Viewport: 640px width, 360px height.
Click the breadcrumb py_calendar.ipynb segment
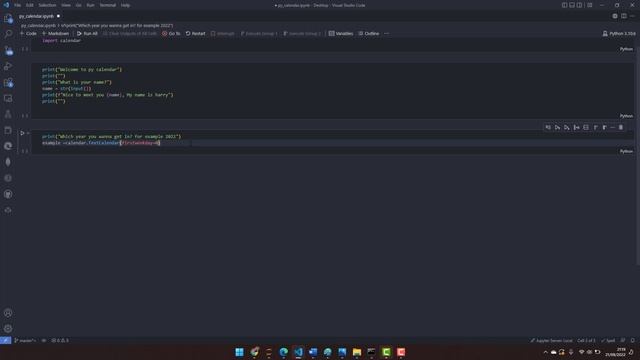coord(38,25)
